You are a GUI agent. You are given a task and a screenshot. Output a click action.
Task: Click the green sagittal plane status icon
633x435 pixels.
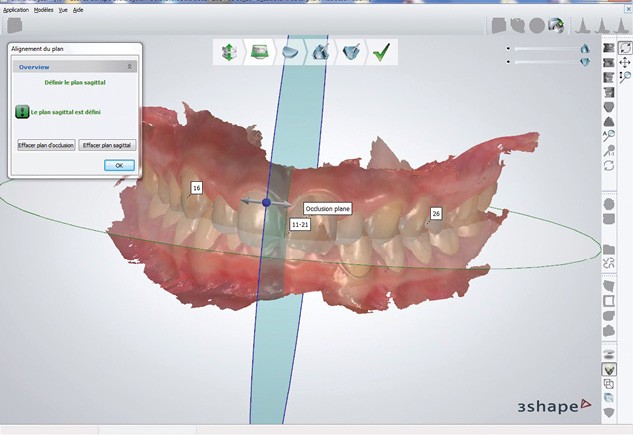coord(21,112)
